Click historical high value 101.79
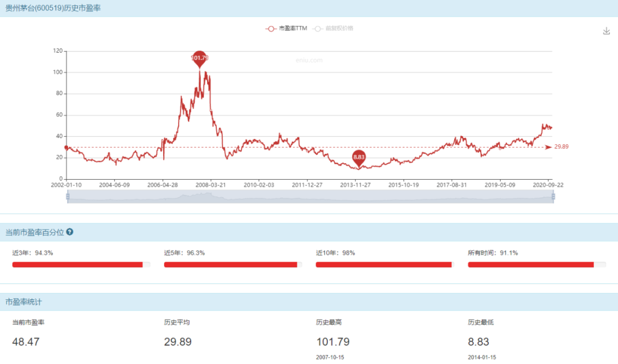This screenshot has height=364, width=618. (333, 342)
